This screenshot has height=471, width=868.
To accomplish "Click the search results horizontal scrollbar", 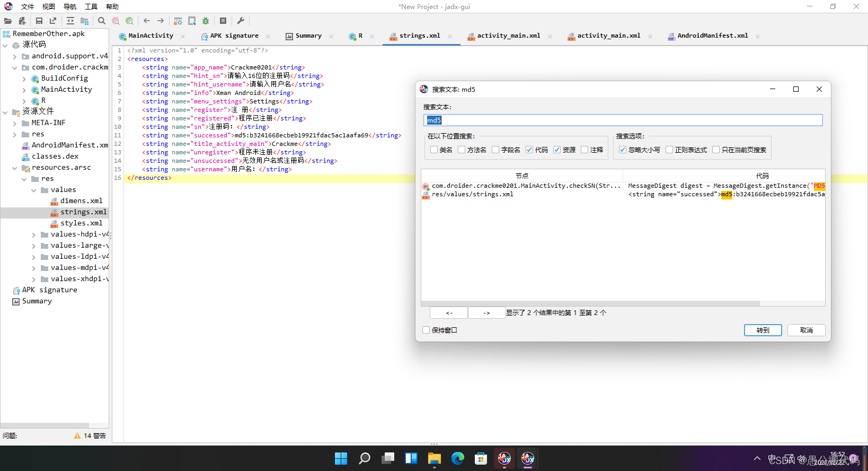I will coord(591,303).
